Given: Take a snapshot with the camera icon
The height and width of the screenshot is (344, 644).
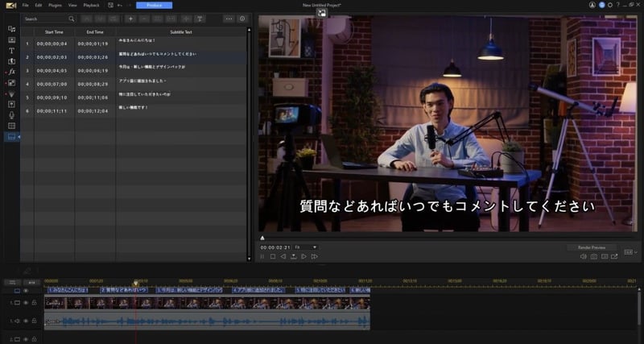Looking at the screenshot, I should tap(593, 256).
